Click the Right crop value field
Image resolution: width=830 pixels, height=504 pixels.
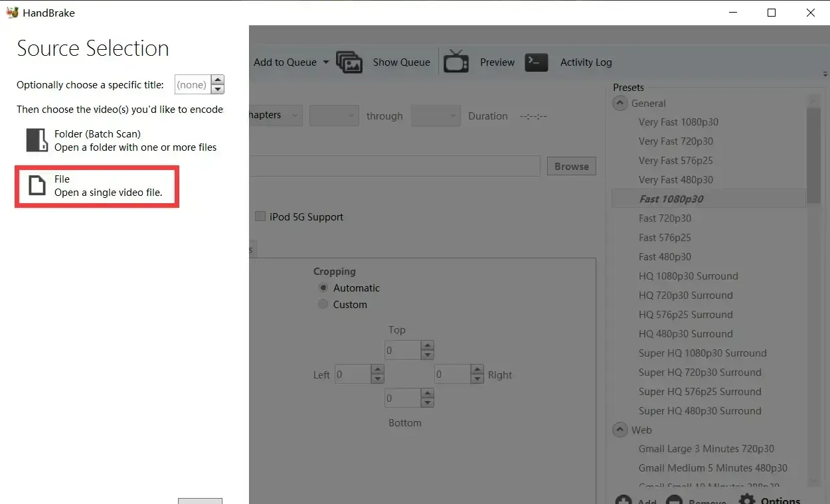click(x=452, y=374)
